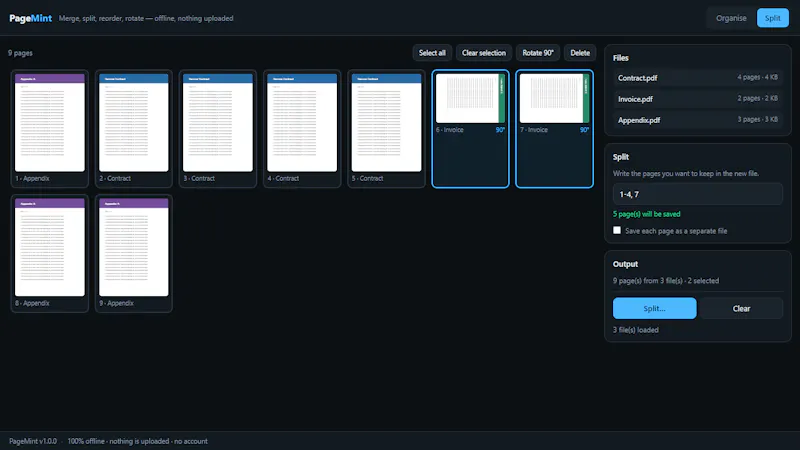Viewport: 800px width, 450px height.
Task: Select page 4 Contract thumbnail
Action: (302, 129)
